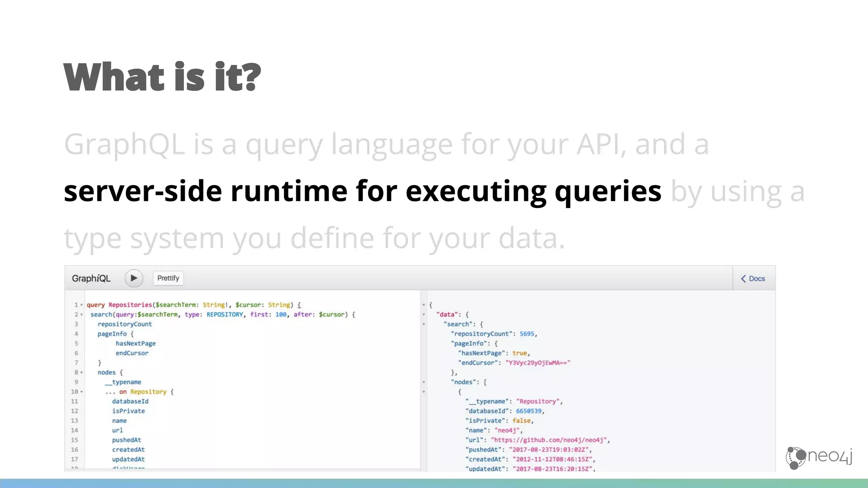Open the Docs panel
868x488 pixels.
(753, 279)
